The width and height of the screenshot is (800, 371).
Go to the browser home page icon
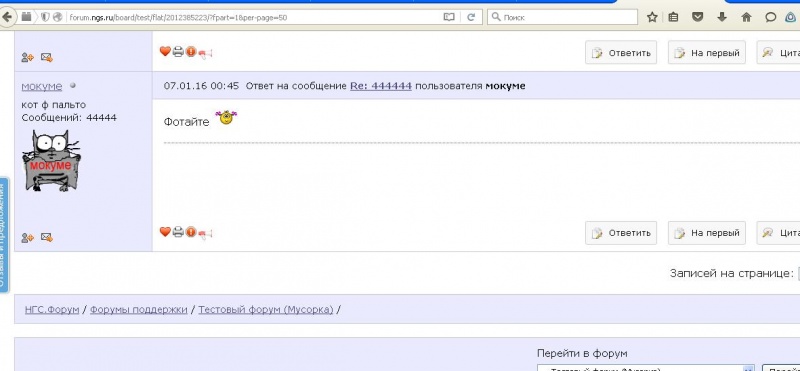click(746, 17)
